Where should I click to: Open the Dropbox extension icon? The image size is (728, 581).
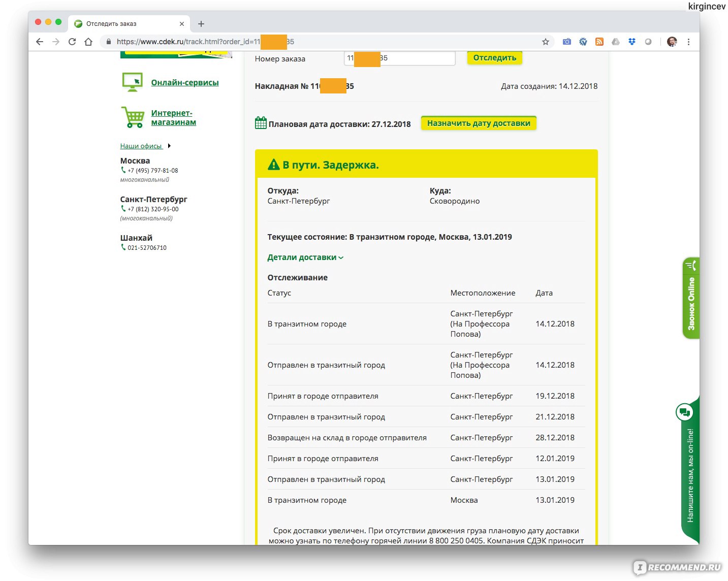pyautogui.click(x=632, y=42)
